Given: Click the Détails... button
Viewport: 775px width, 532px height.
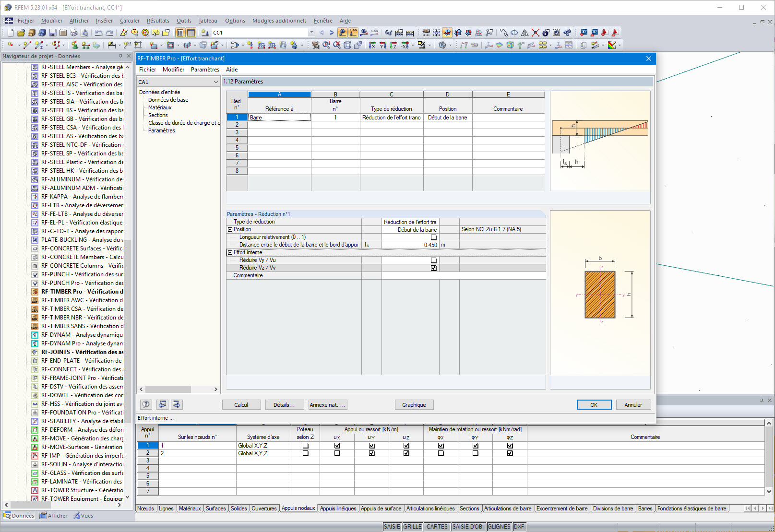Looking at the screenshot, I should pyautogui.click(x=284, y=405).
